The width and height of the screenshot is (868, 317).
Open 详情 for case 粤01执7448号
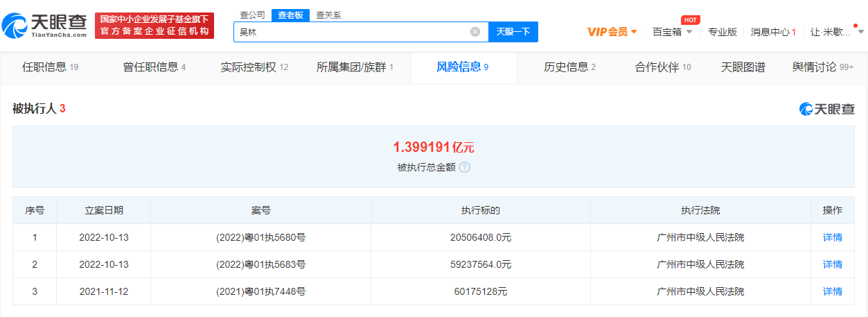click(832, 291)
